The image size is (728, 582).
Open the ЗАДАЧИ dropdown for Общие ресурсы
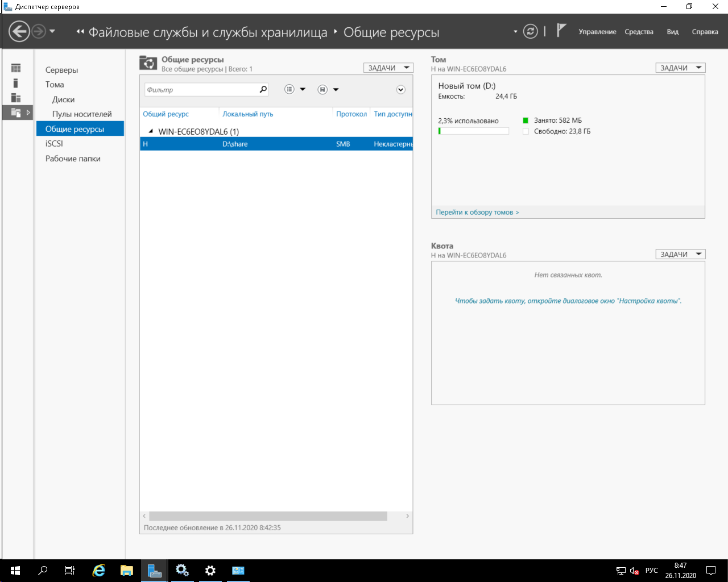coord(388,68)
